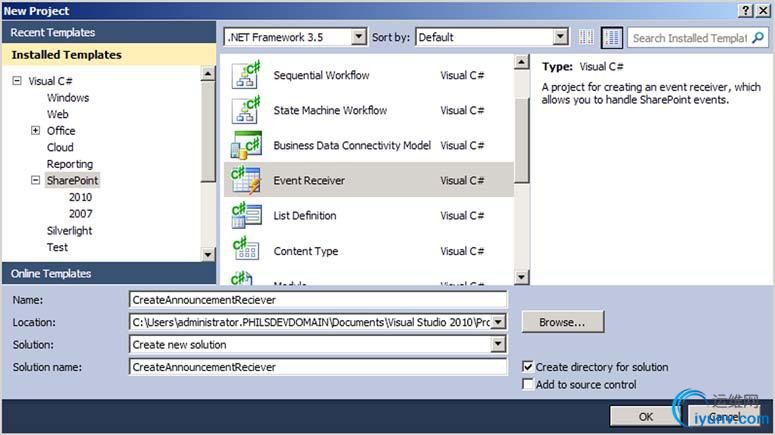The image size is (775, 435).
Task: Select Windows in the template tree
Action: click(68, 97)
